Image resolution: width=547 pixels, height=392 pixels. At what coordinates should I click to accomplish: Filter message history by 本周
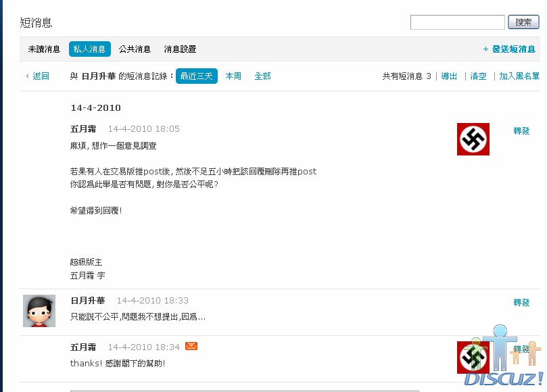click(233, 76)
